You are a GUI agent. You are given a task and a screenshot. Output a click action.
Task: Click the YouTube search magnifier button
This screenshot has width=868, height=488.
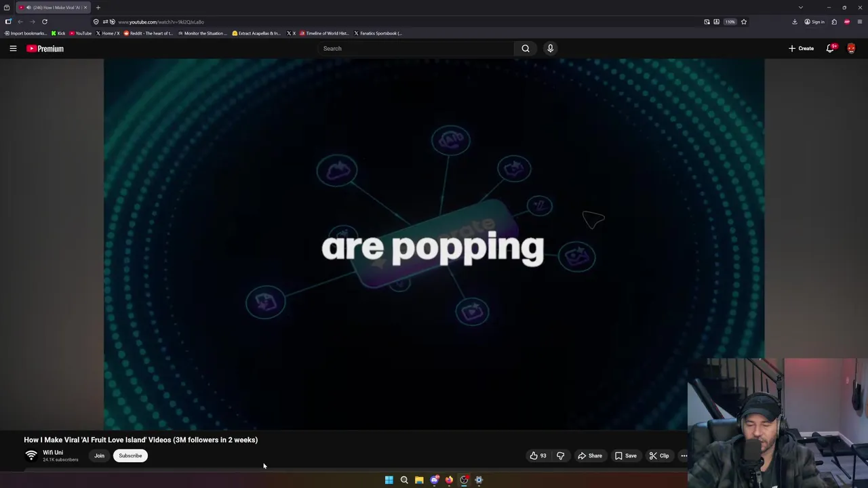click(526, 48)
